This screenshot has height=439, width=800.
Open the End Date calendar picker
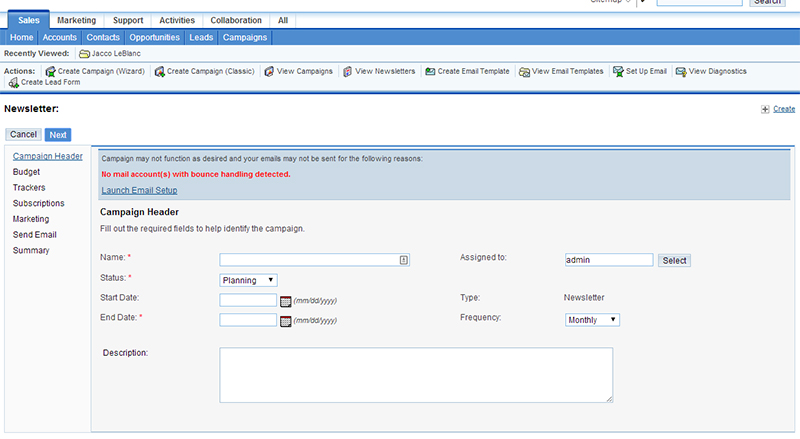tap(285, 321)
